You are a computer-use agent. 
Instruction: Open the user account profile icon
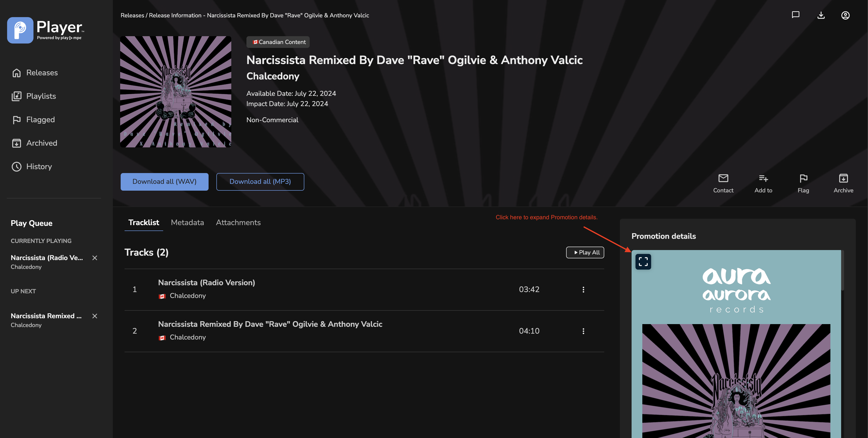coord(845,15)
